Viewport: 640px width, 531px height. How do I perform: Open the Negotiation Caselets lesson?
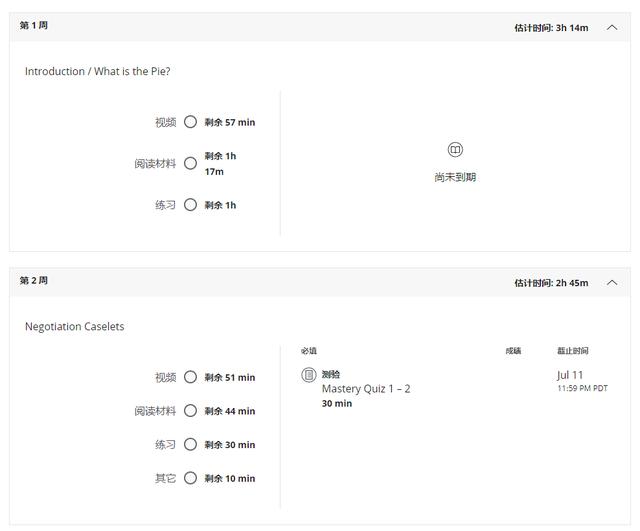[74, 327]
